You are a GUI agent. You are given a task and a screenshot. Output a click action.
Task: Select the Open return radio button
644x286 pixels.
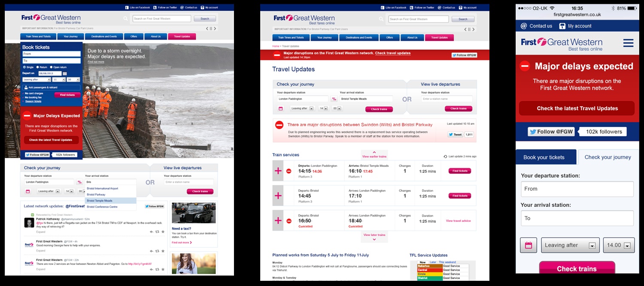52,67
